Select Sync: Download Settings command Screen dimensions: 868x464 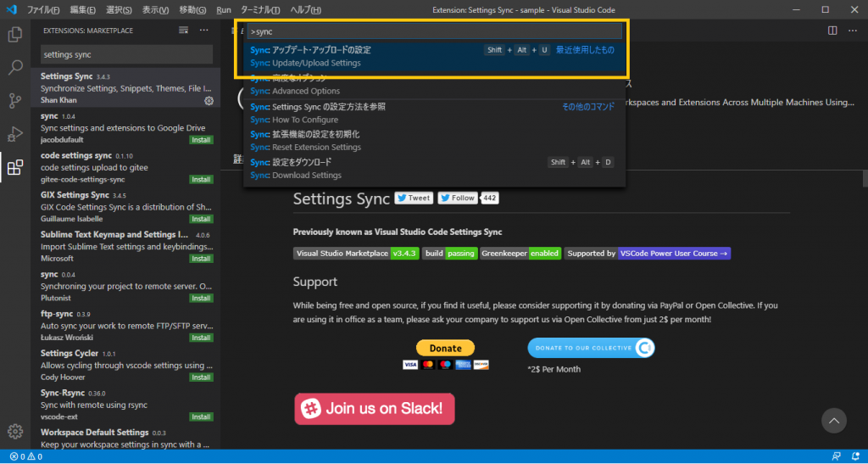click(x=435, y=168)
